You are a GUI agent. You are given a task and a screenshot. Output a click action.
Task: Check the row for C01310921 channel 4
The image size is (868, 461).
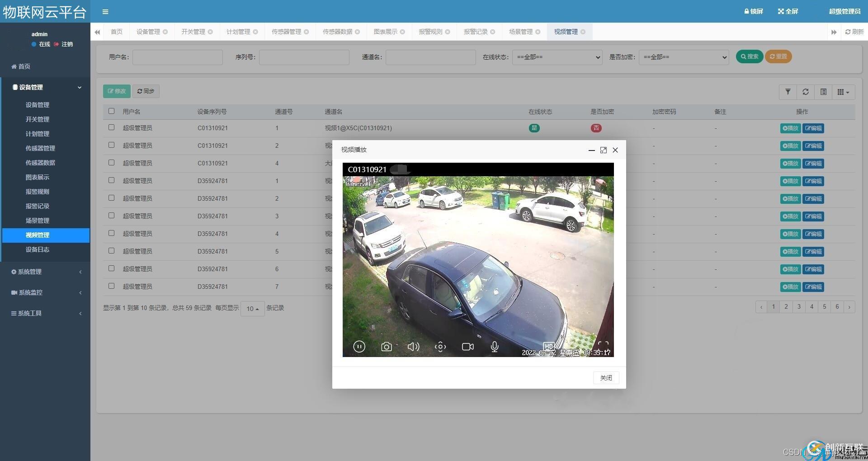[112, 163]
